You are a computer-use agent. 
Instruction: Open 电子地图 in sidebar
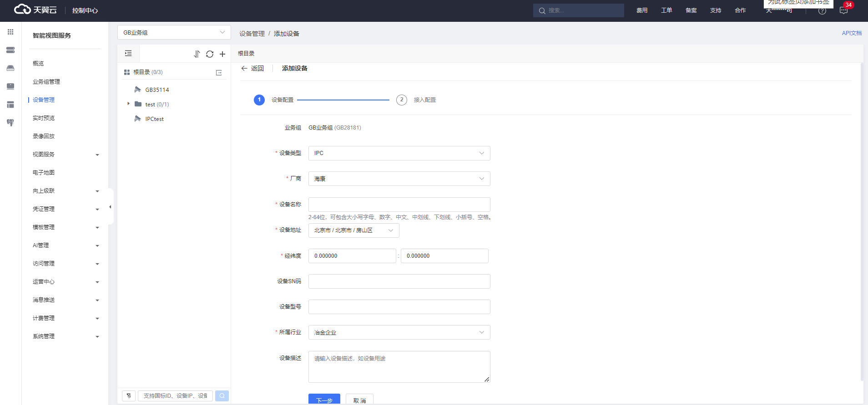(x=43, y=173)
